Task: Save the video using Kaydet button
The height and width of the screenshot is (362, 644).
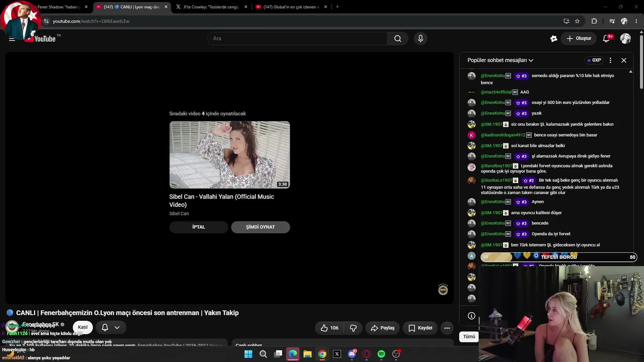Action: click(421, 328)
